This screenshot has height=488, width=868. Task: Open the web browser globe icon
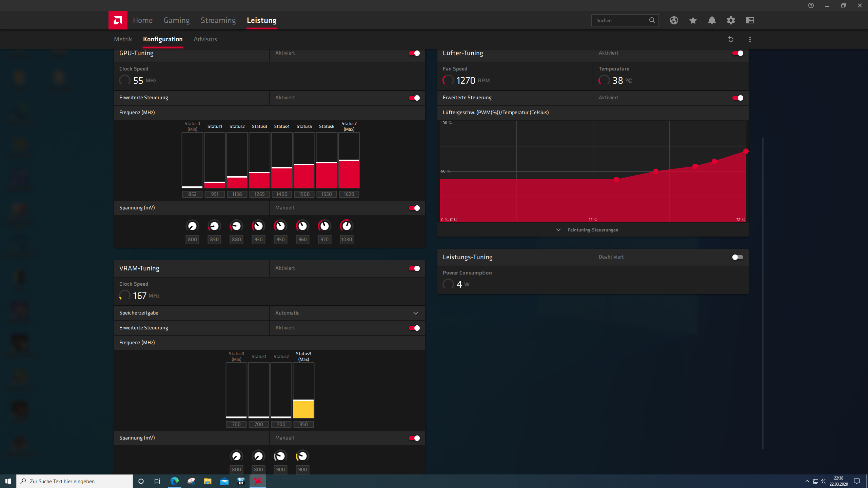point(674,20)
